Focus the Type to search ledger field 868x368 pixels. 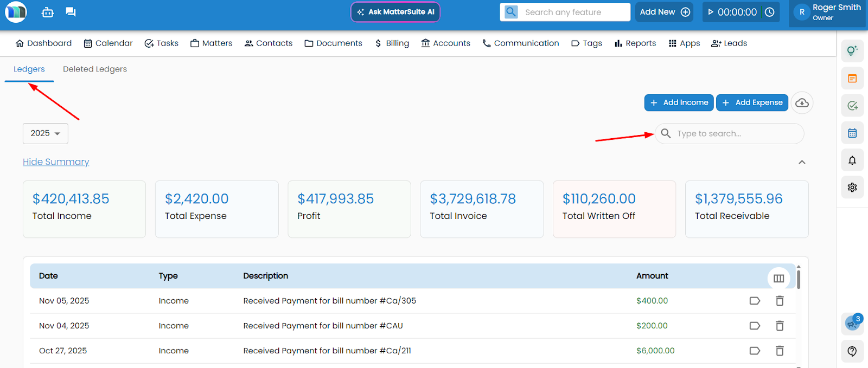pos(736,133)
